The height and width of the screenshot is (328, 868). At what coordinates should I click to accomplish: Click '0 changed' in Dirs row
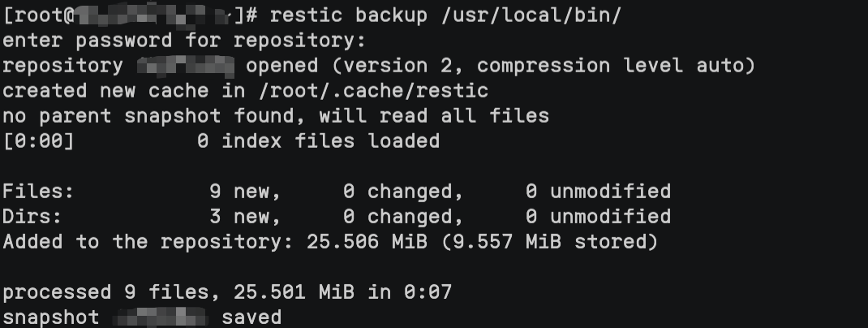(403, 217)
